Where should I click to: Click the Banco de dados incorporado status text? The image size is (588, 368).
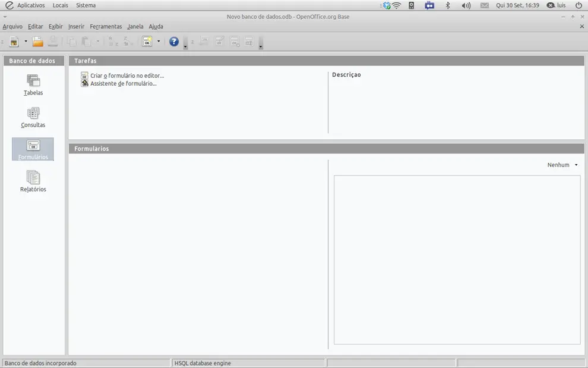pyautogui.click(x=40, y=363)
